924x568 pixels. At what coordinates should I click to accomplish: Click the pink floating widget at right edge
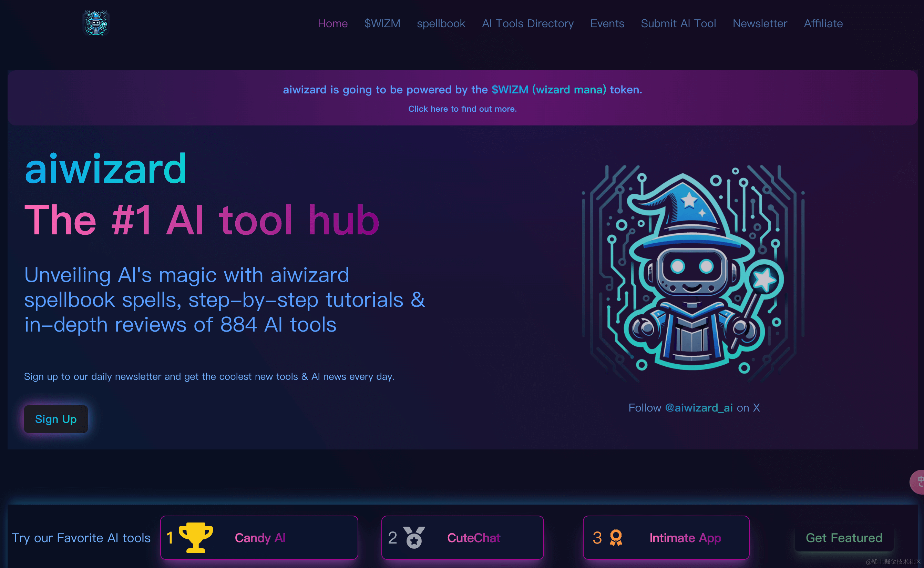coord(918,482)
